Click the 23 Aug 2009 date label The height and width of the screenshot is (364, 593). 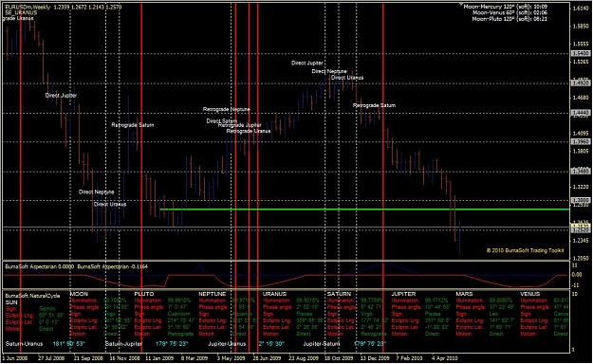point(304,358)
